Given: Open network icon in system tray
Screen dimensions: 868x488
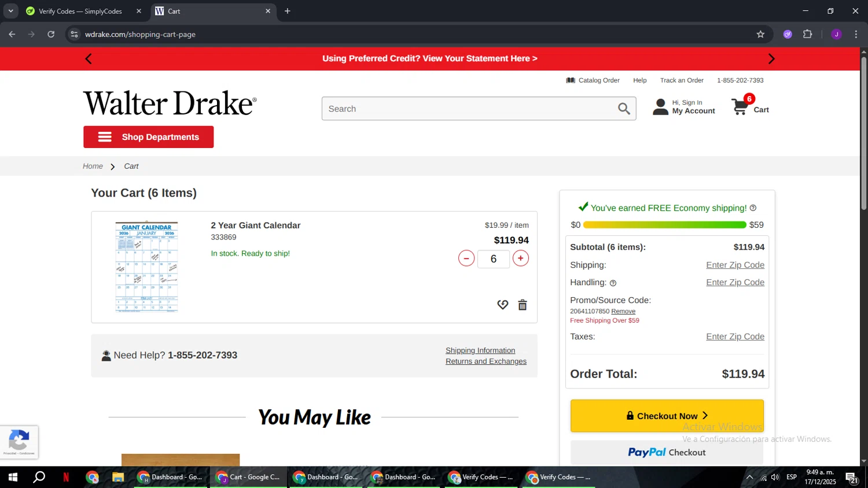Looking at the screenshot, I should coord(763,477).
